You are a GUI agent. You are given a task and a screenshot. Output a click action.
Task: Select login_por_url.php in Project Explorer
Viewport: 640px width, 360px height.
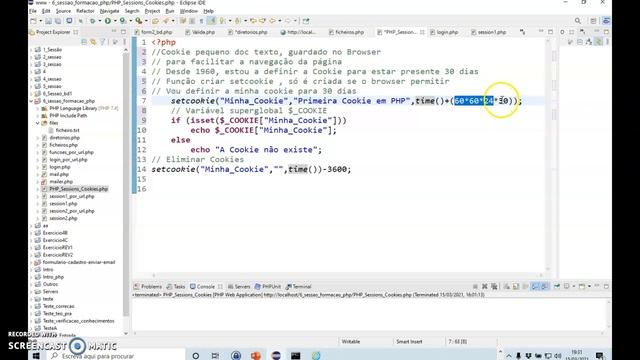tap(68, 160)
